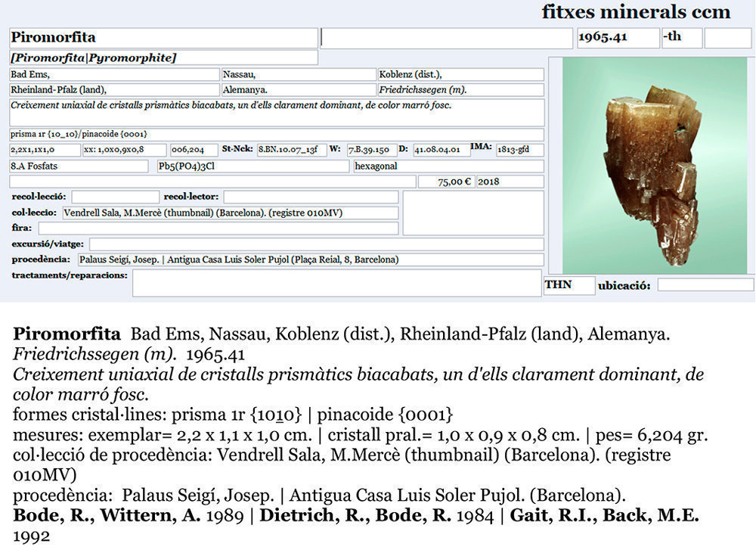Viewport: 756px width, 550px height.
Task: Select the col·leccio Vendrell Sala field
Action: (230, 213)
